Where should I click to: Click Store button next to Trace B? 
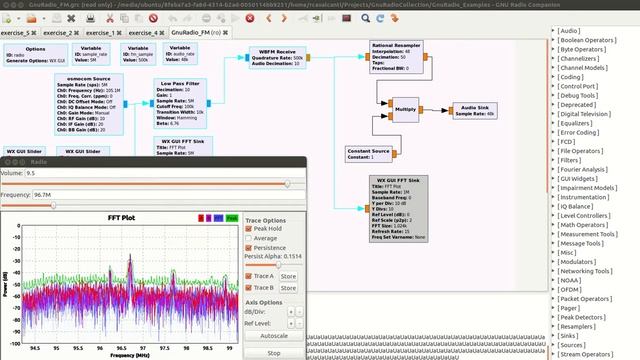click(288, 288)
